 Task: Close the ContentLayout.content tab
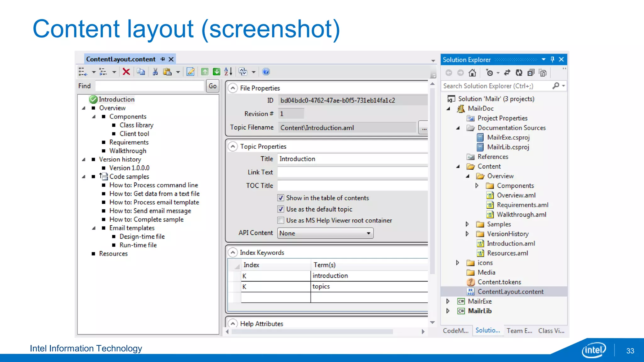coord(171,59)
